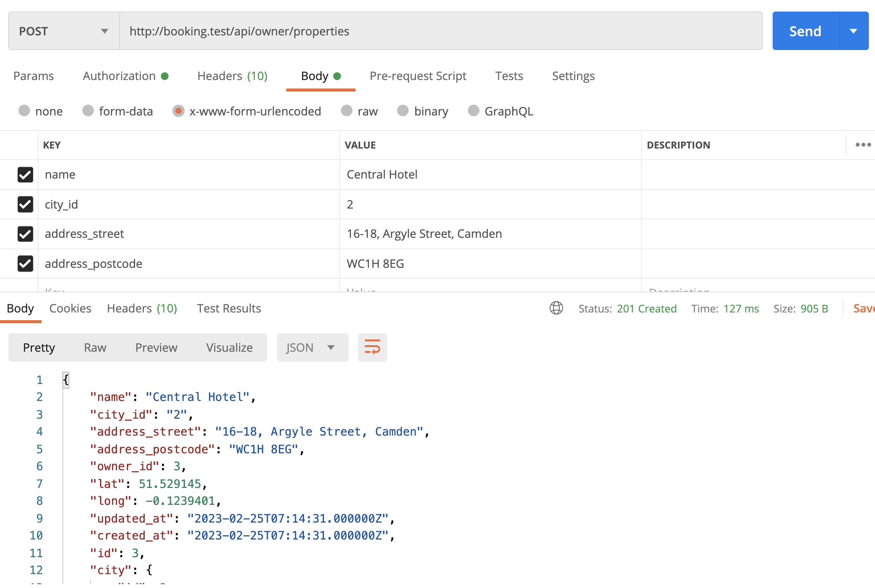Open the JSON format dropdown

[x=312, y=347]
